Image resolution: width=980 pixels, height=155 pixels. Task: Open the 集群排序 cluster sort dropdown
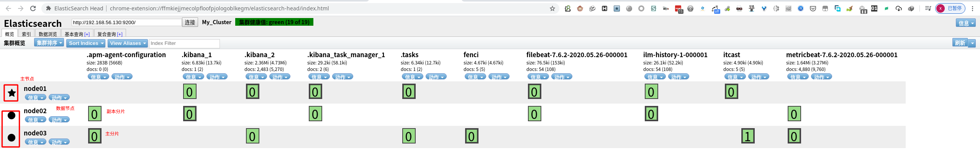point(49,43)
